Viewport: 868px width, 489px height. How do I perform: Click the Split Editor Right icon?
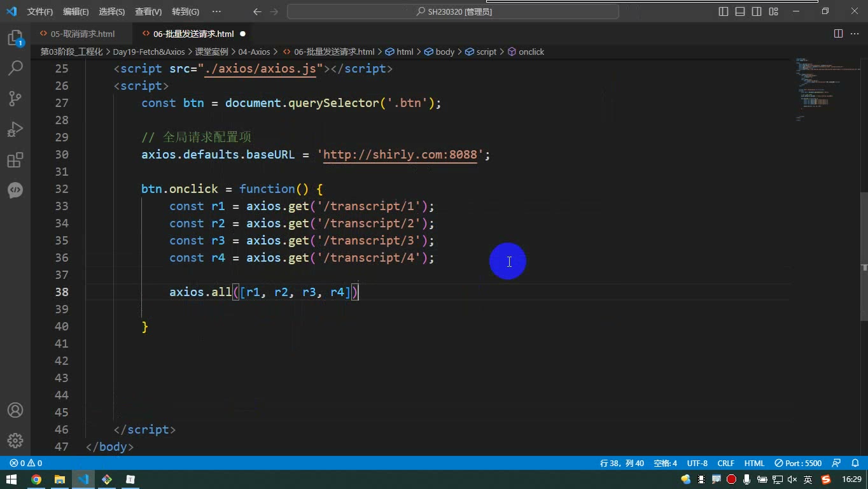[838, 33]
